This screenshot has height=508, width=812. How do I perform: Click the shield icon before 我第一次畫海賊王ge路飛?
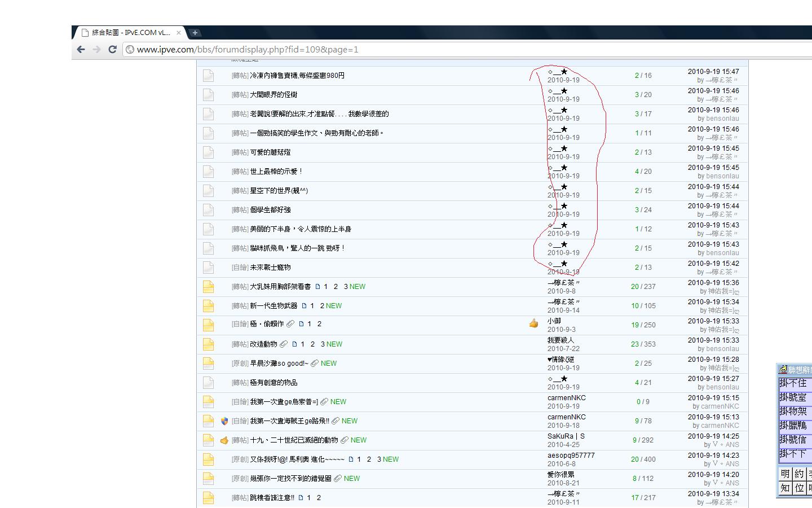click(x=224, y=421)
